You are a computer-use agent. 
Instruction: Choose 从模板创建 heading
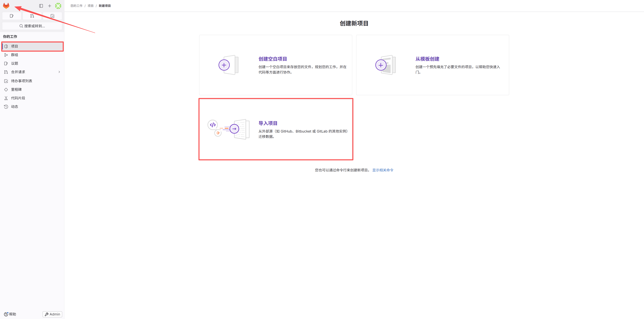point(427,59)
